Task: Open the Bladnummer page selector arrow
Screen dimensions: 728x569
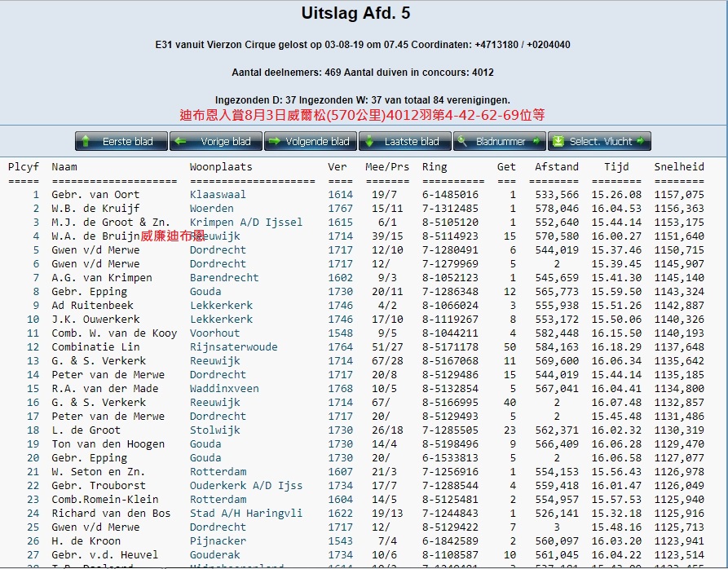Action: pos(536,142)
